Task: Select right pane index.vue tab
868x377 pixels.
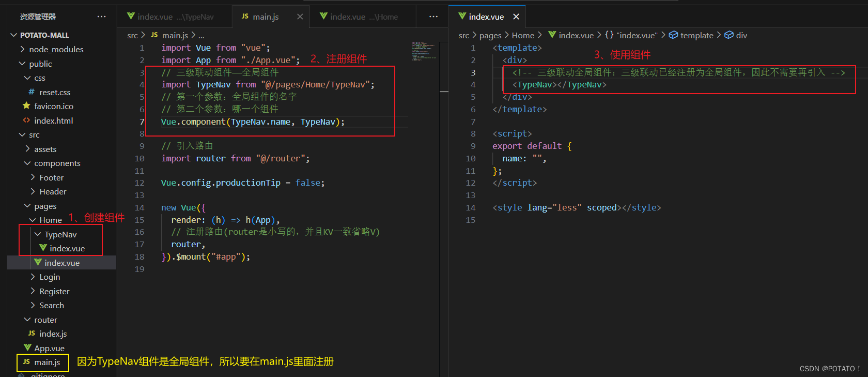Action: pyautogui.click(x=487, y=17)
